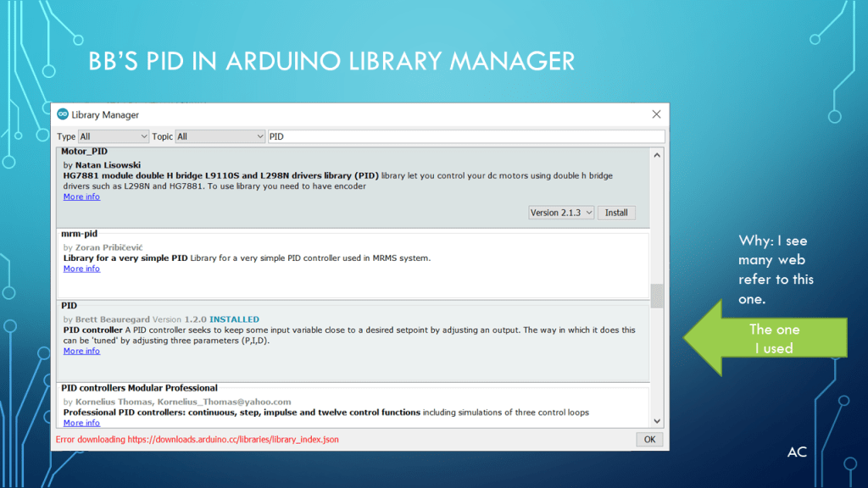Close the Library Manager window

[x=656, y=114]
